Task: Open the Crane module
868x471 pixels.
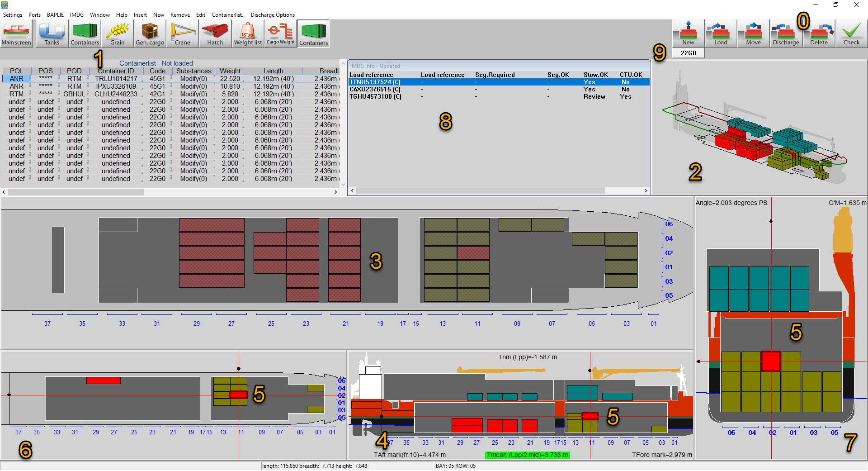Action: click(182, 33)
